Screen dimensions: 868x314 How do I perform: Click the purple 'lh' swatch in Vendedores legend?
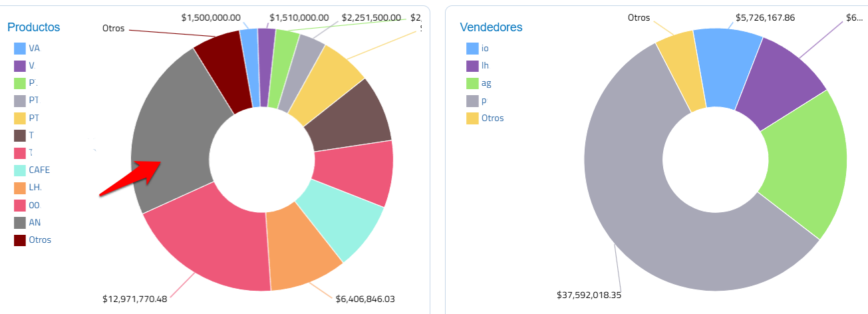pos(472,66)
